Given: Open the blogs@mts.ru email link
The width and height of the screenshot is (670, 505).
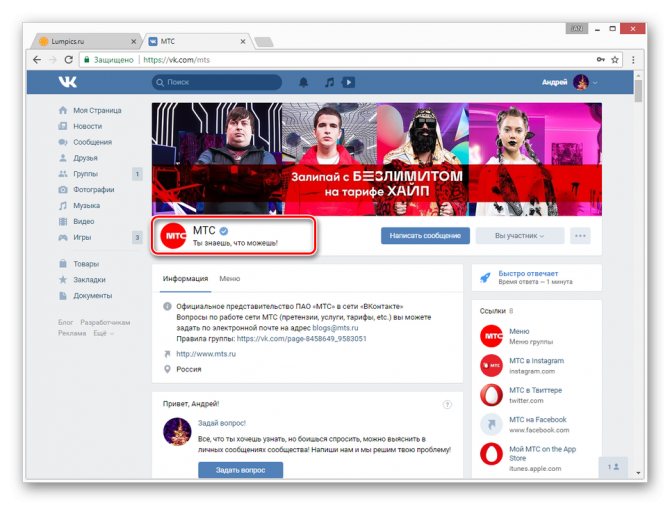Looking at the screenshot, I should click(x=335, y=328).
